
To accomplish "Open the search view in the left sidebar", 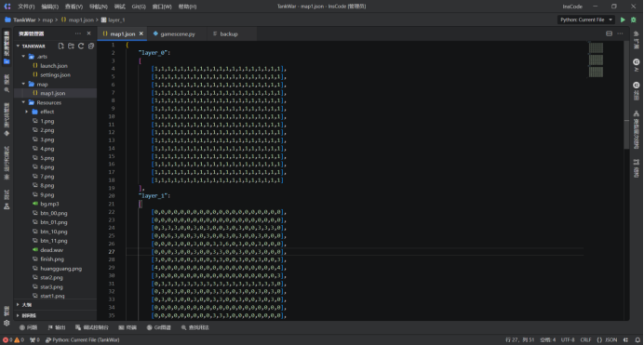I will coord(7,83).
